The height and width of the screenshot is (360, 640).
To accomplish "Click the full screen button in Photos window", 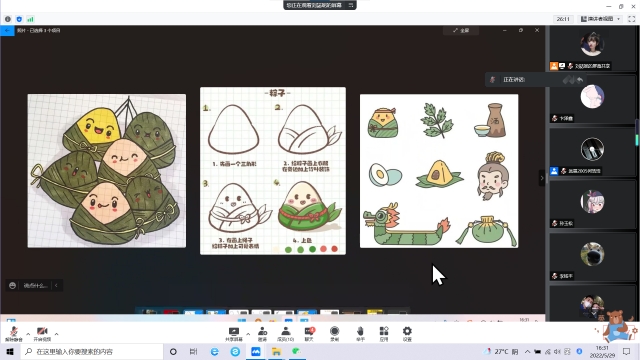I will click(x=461, y=31).
